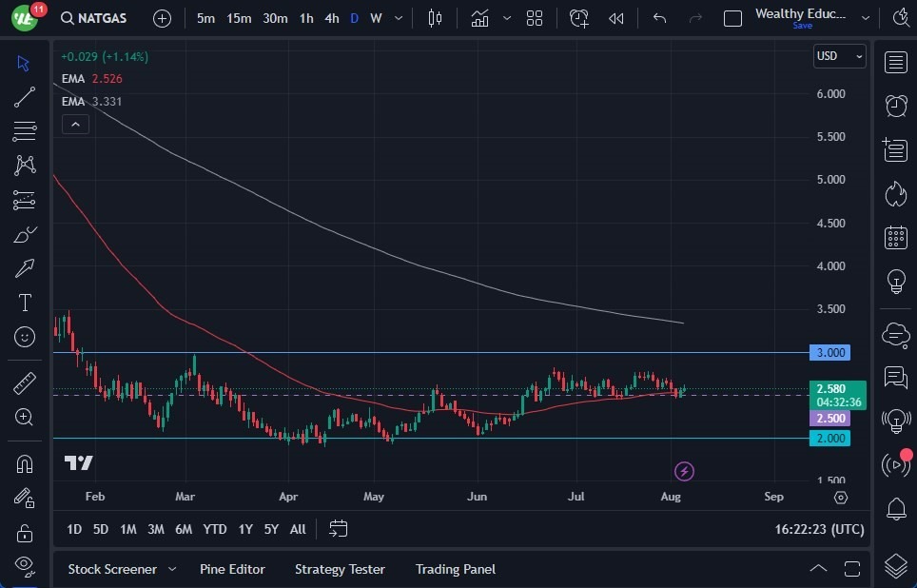This screenshot has width=917, height=588.
Task: Open the chart settings gear
Action: 840,498
